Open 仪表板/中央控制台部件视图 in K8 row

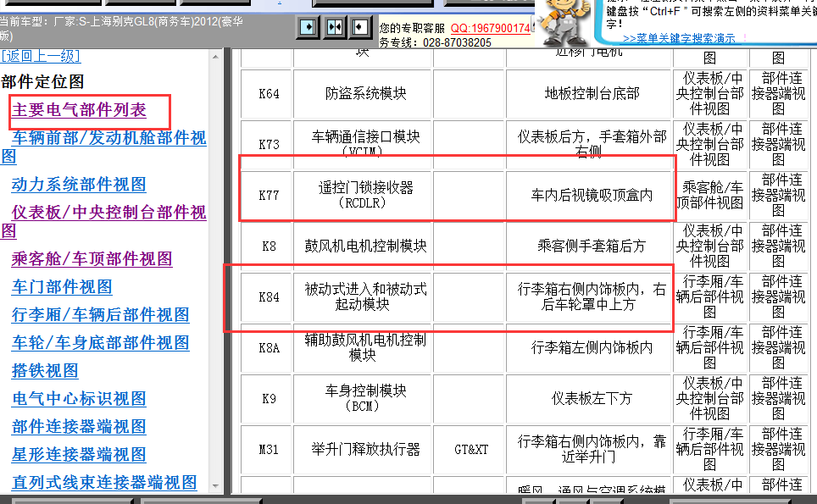710,246
